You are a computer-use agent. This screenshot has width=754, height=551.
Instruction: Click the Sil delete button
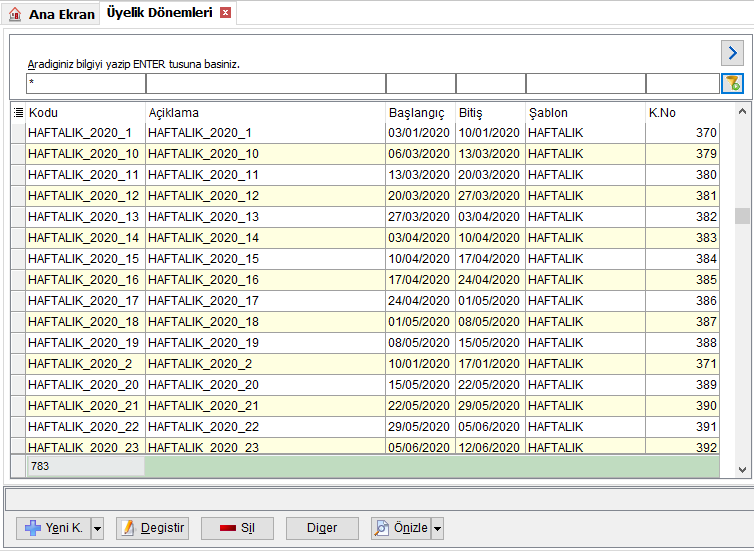click(237, 528)
